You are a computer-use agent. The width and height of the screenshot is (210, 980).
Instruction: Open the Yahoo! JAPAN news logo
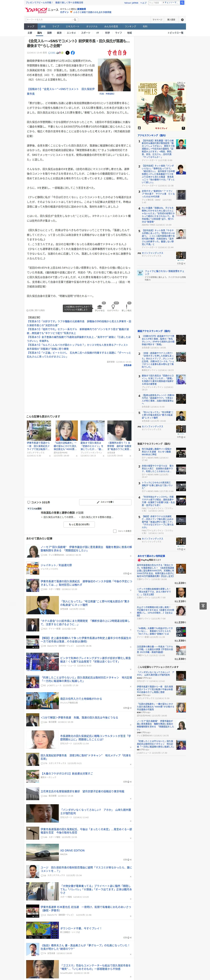tap(36, 11)
